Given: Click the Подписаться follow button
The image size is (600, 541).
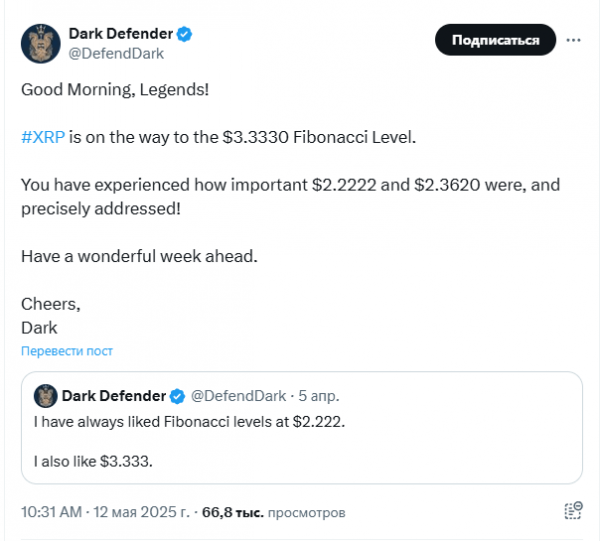Looking at the screenshot, I should (x=495, y=40).
